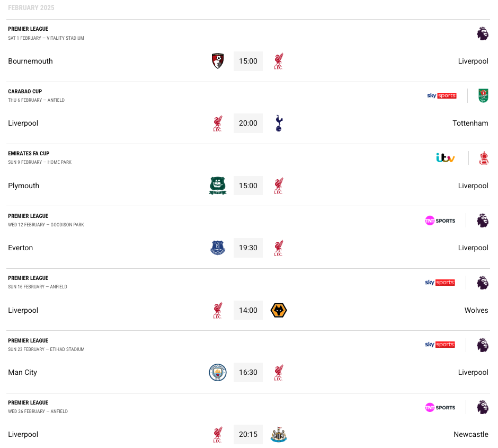Screen dimensions: 498x448
Task: Open the 20:15 Newcastle match time
Action: 248,434
